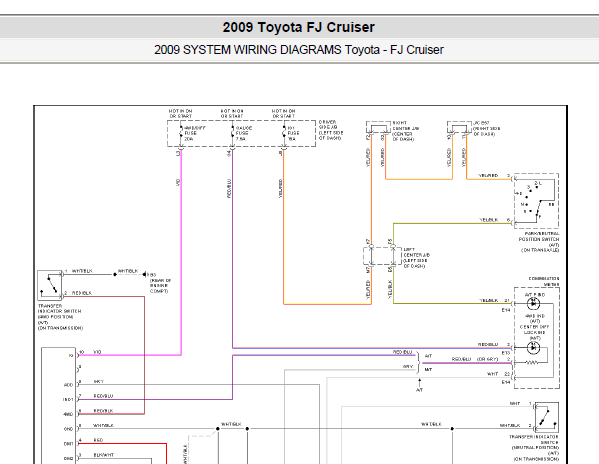Click the RED wire label at pin 4
The height and width of the screenshot is (464, 599).
(98, 440)
